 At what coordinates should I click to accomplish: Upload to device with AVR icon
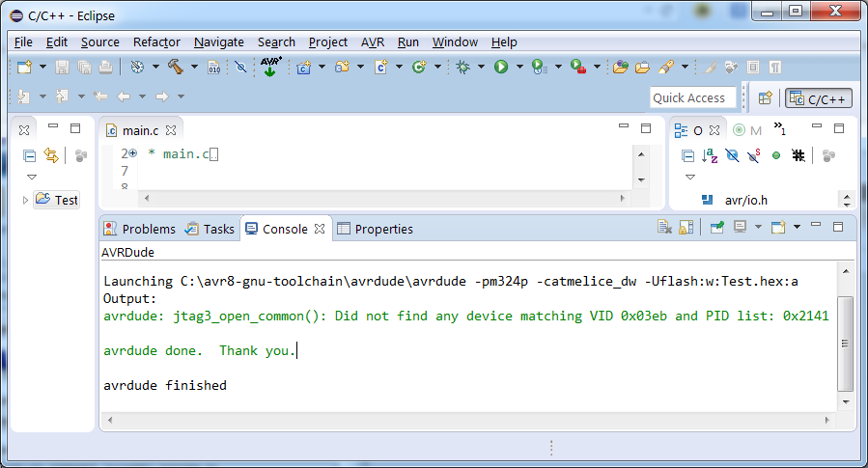(x=270, y=67)
